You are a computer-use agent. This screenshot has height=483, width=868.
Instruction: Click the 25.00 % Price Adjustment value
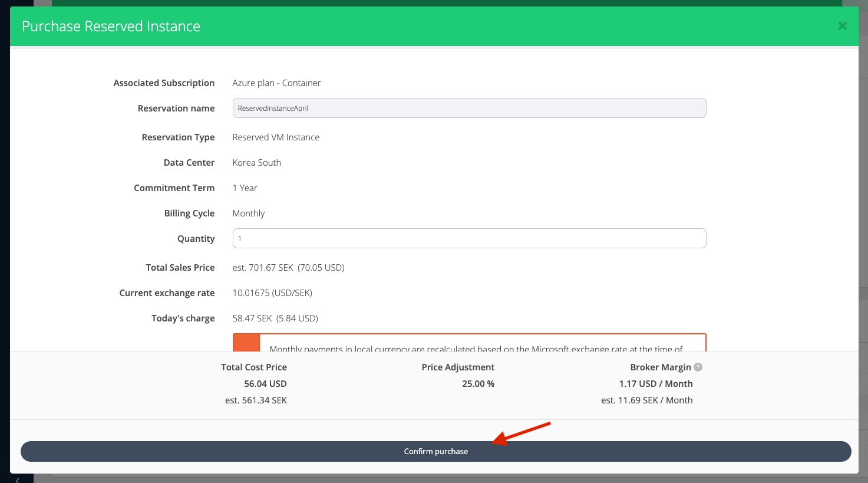point(478,384)
